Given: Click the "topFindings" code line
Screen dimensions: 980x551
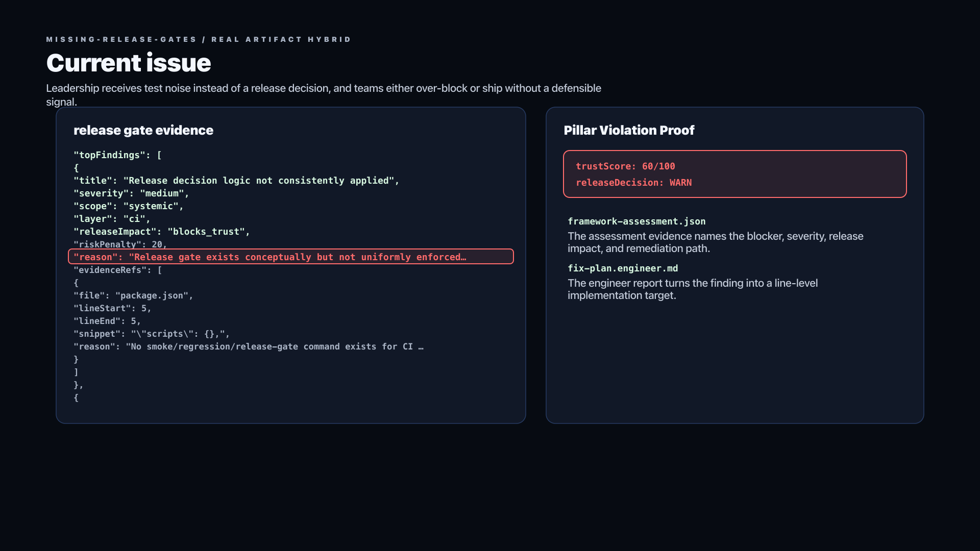Looking at the screenshot, I should coord(118,155).
